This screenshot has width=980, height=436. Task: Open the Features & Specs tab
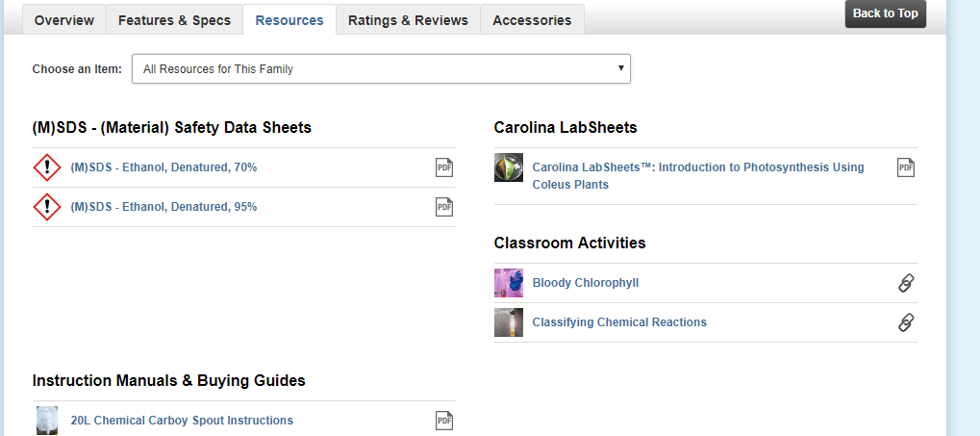click(x=174, y=20)
